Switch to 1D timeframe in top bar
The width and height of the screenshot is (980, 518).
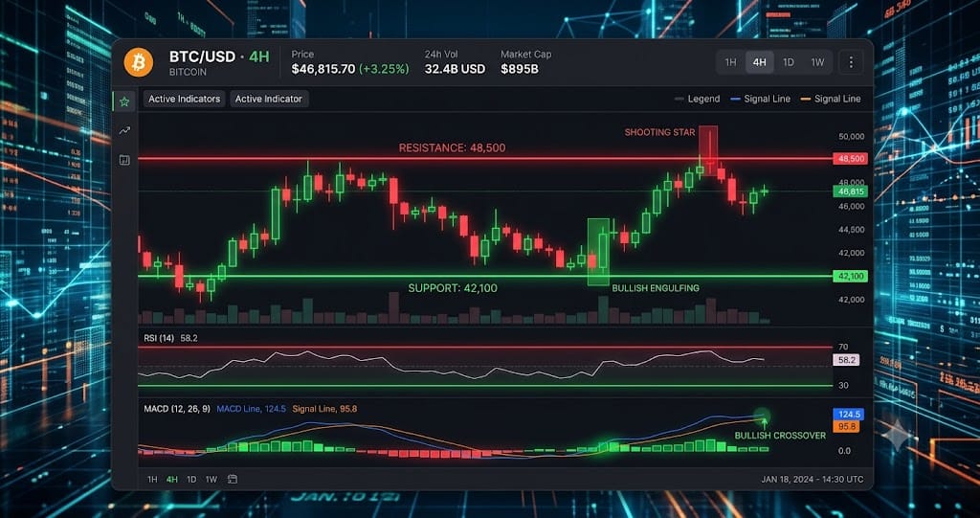pos(789,62)
